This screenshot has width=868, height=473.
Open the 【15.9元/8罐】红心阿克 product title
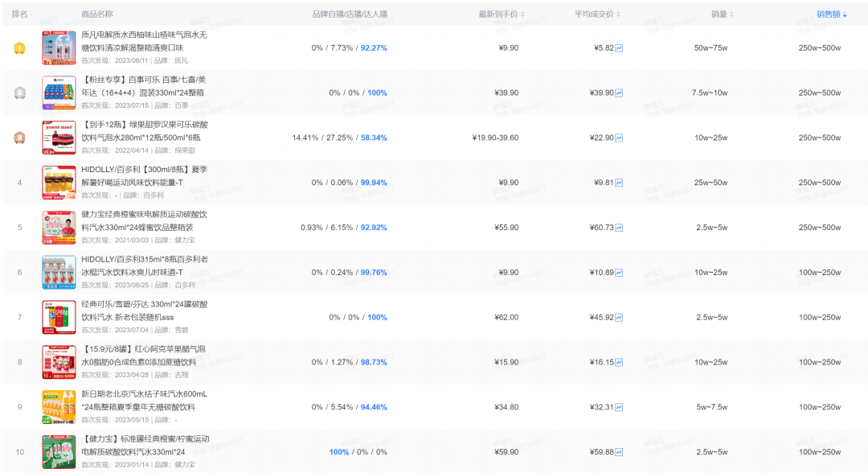point(143,356)
